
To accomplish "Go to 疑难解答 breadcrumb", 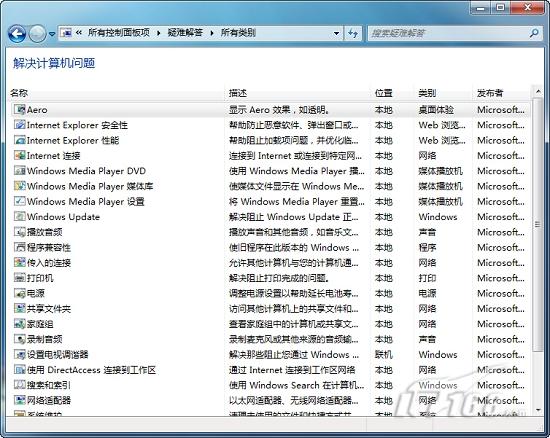I will click(x=185, y=33).
